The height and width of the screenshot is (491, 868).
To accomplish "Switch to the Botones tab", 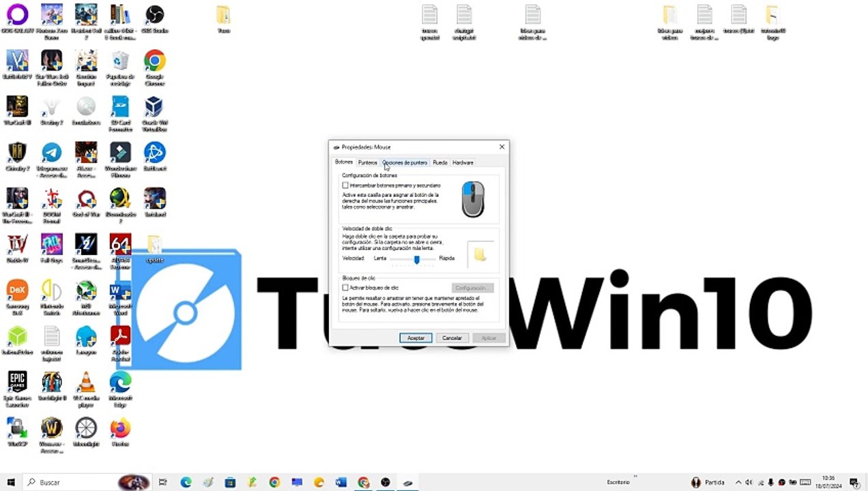I will (x=344, y=162).
